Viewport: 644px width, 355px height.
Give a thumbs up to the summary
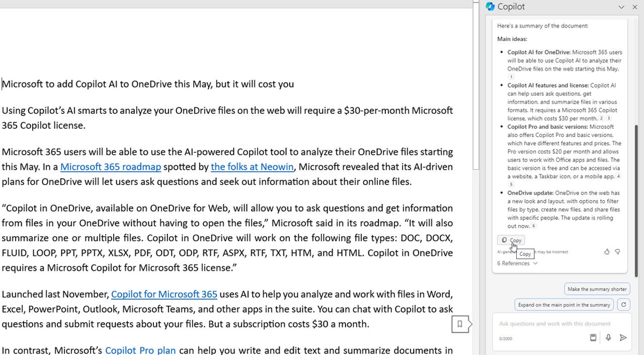pyautogui.click(x=607, y=252)
